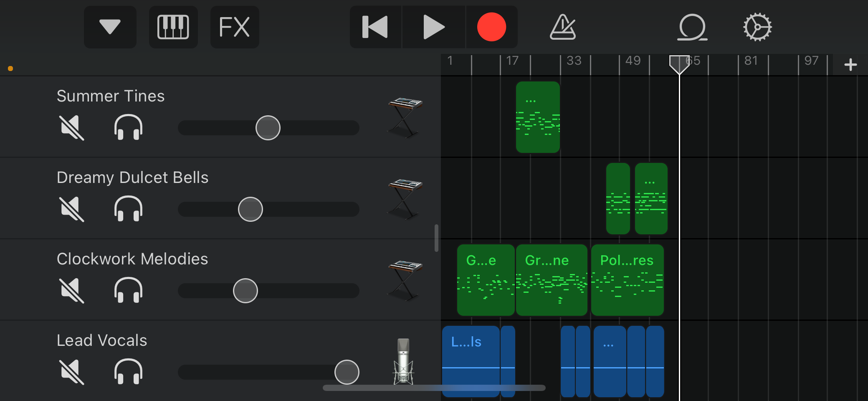Select the G...e region
The image size is (868, 401).
[x=486, y=280]
